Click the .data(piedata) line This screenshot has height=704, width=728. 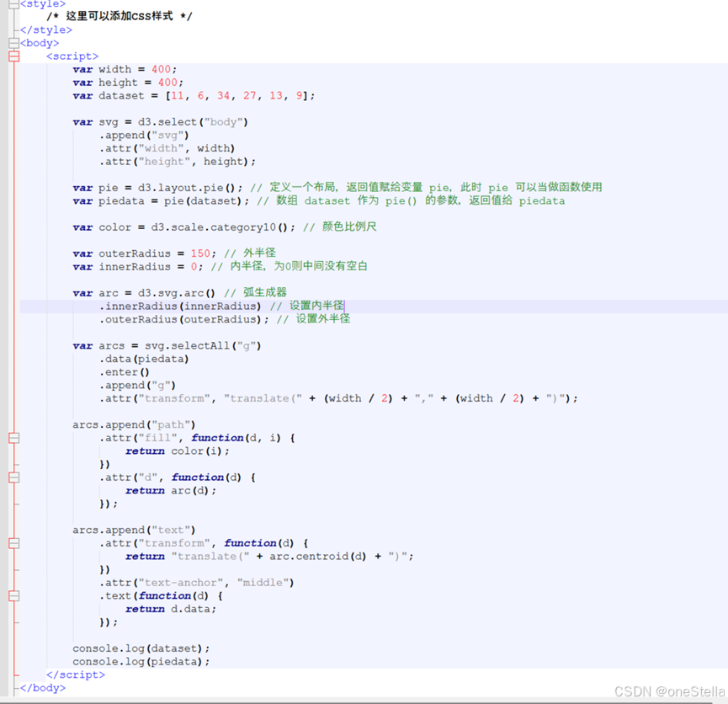144,360
